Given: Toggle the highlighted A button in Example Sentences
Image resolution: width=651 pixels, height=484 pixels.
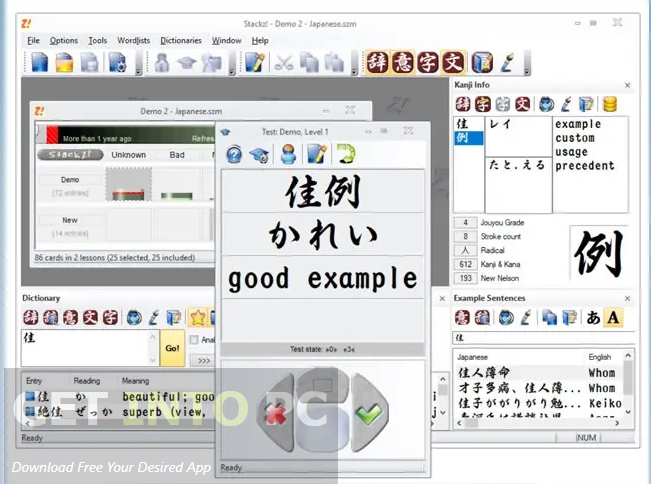Looking at the screenshot, I should (614, 318).
